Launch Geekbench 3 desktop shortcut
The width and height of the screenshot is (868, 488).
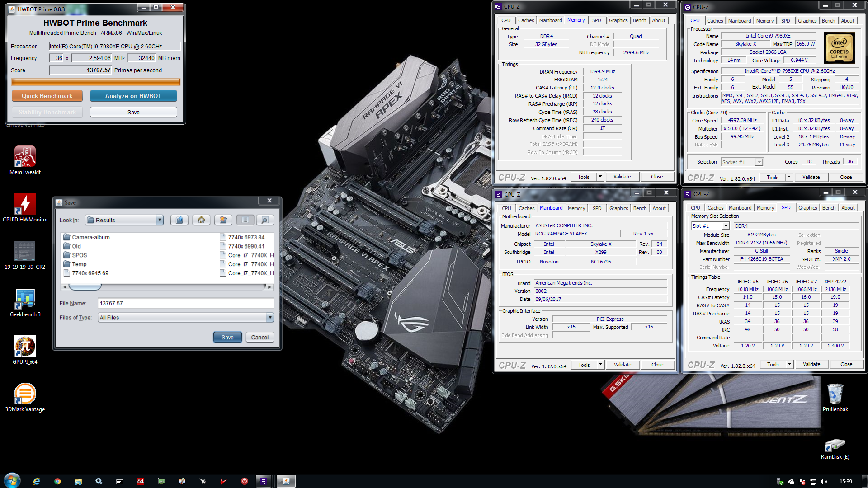tap(25, 303)
